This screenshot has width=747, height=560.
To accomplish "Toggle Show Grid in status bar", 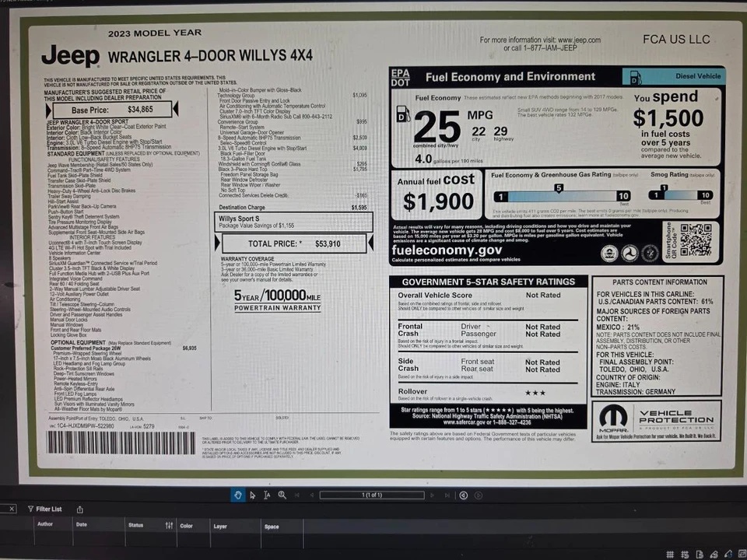I will click(x=670, y=555).
